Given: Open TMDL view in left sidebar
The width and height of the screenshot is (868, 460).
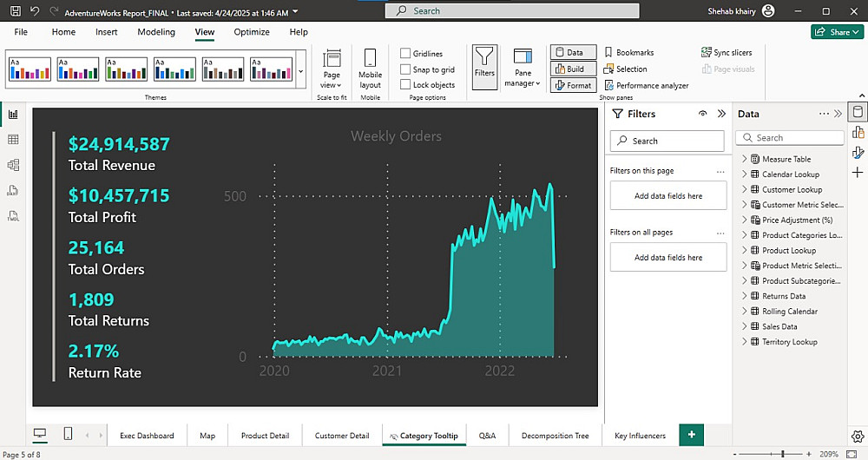Looking at the screenshot, I should (x=13, y=216).
